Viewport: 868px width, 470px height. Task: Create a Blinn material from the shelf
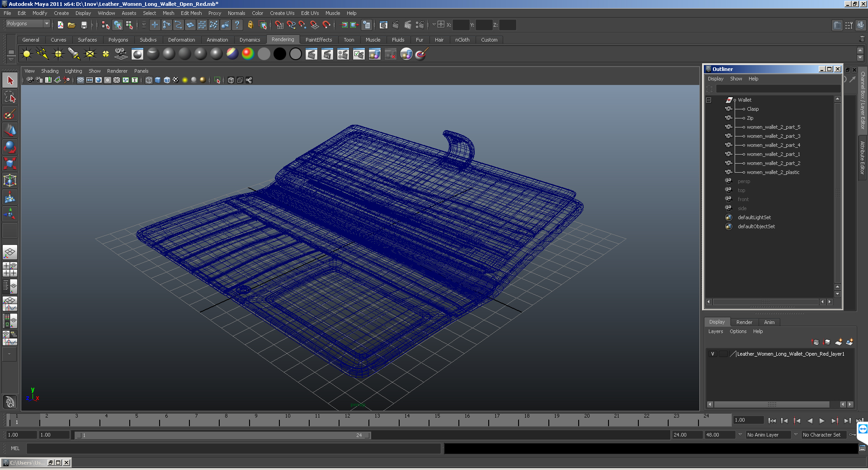169,54
